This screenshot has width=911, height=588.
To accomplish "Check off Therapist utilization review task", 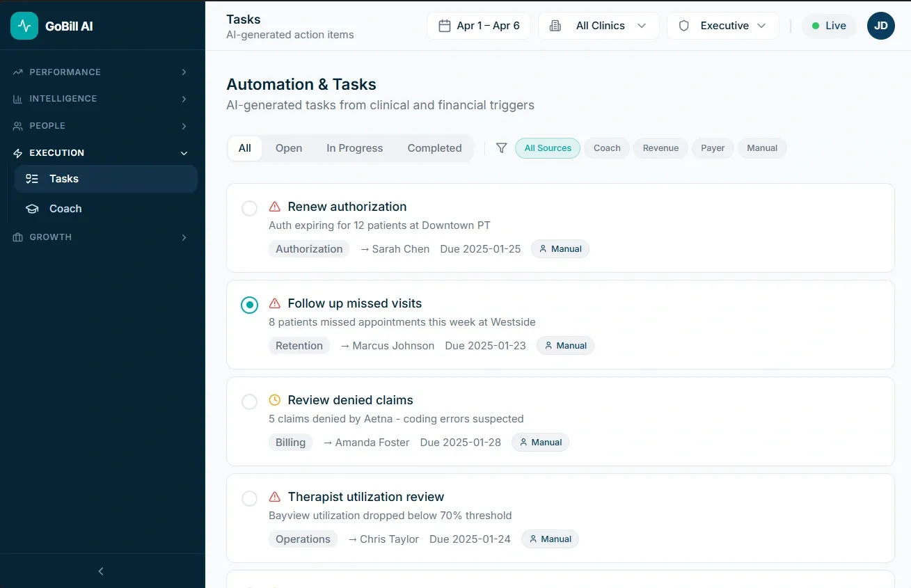I will click(249, 498).
